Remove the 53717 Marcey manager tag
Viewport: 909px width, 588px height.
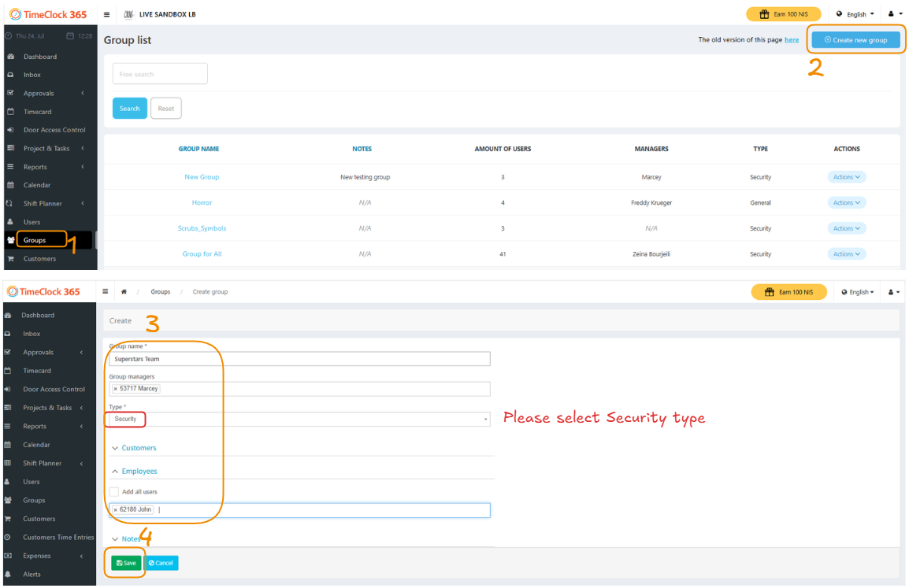(x=115, y=389)
